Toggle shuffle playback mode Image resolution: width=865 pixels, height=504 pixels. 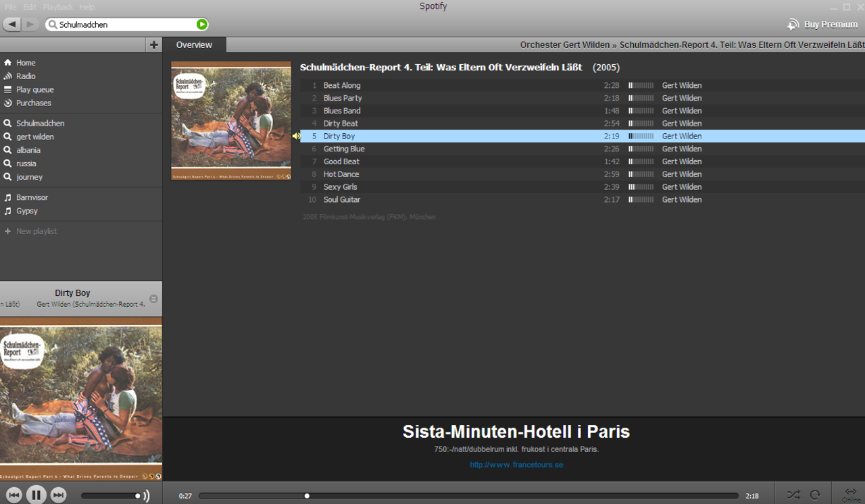click(x=793, y=495)
